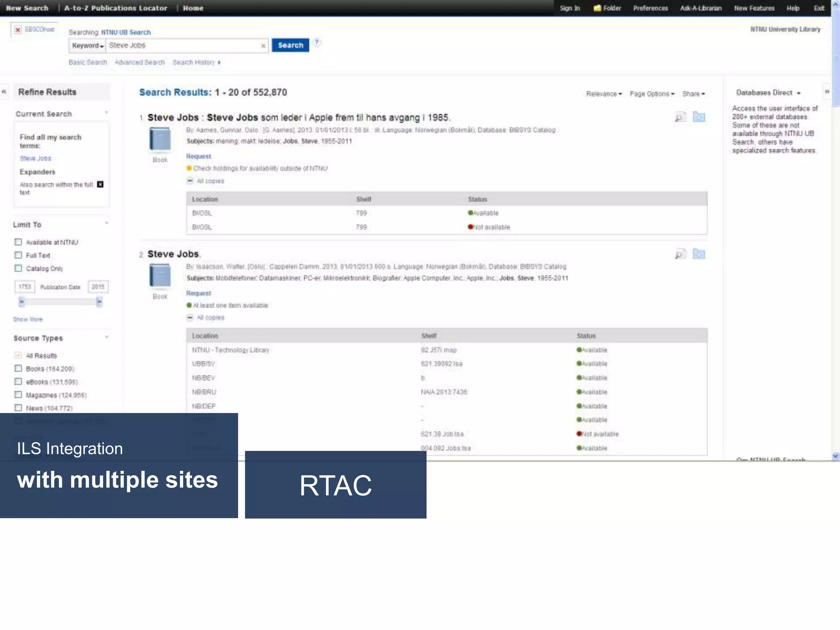Viewport: 840px width, 630px height.
Task: Check the Catalog Only option
Action: 18,268
